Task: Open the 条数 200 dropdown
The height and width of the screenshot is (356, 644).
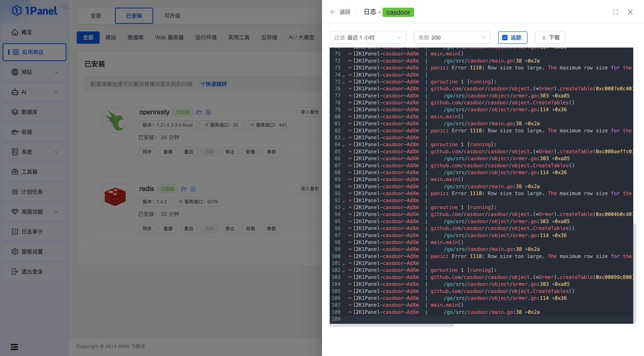Action: click(x=452, y=38)
